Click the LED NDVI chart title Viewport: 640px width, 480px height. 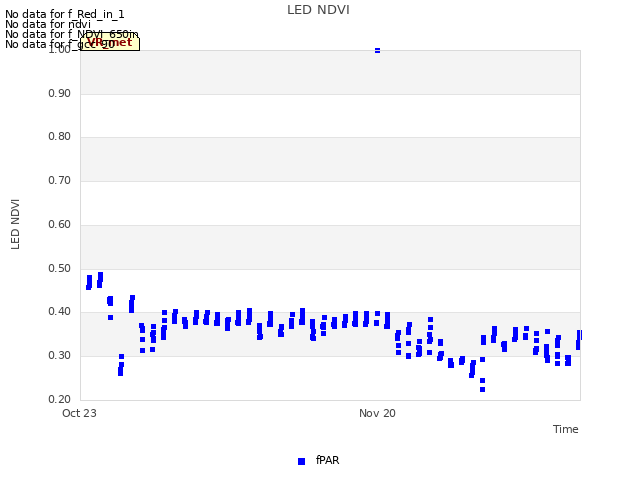[318, 10]
